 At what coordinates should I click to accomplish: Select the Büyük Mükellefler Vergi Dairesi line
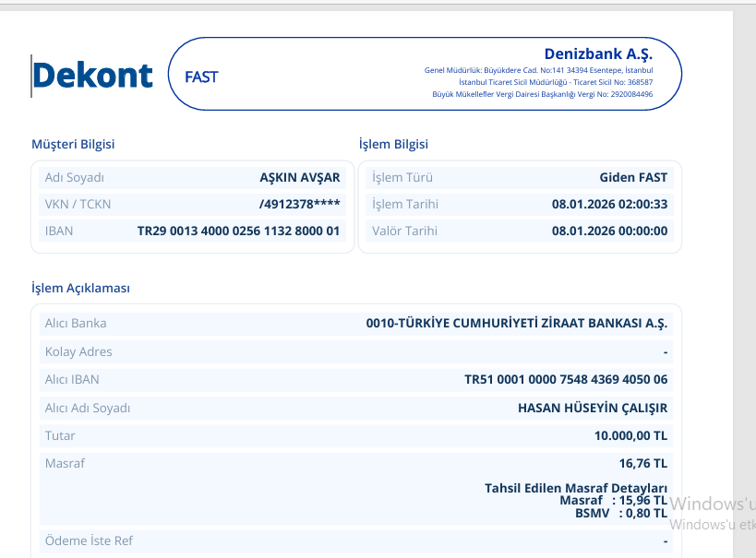tap(543, 94)
